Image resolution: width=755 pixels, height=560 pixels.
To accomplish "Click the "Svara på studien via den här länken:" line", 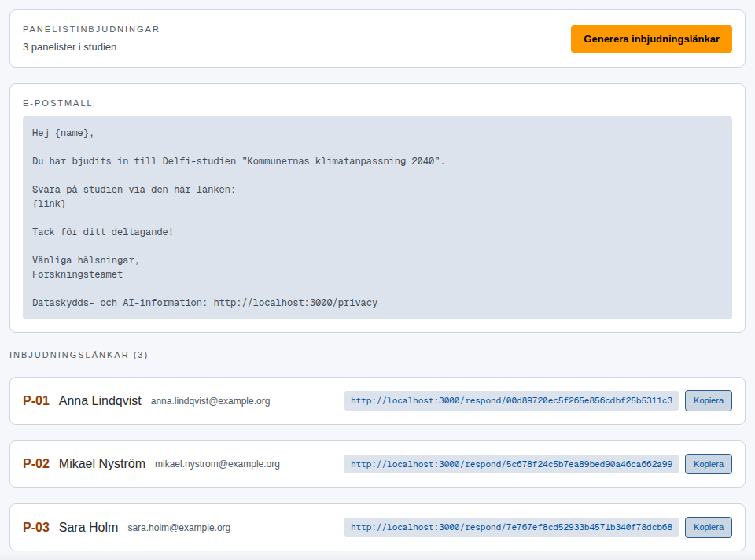I will click(x=134, y=190).
